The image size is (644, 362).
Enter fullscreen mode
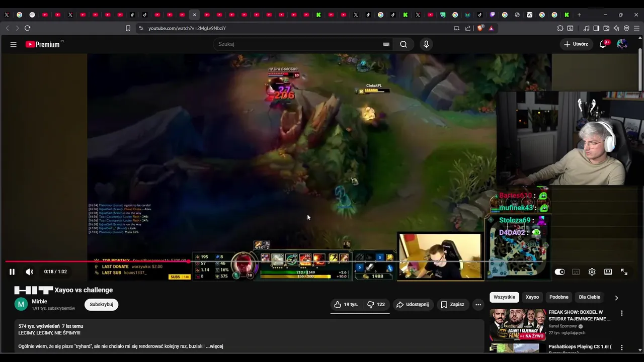[624, 271]
